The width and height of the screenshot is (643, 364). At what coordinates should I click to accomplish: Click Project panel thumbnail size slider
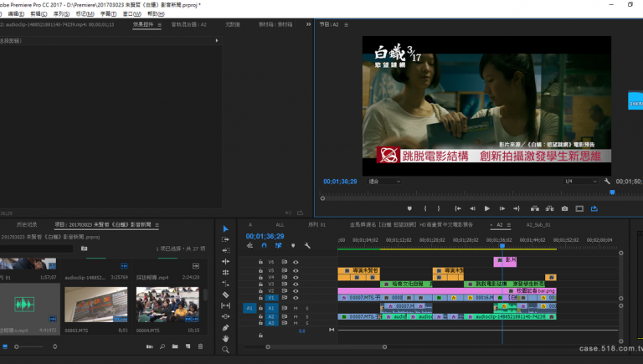pyautogui.click(x=29, y=346)
